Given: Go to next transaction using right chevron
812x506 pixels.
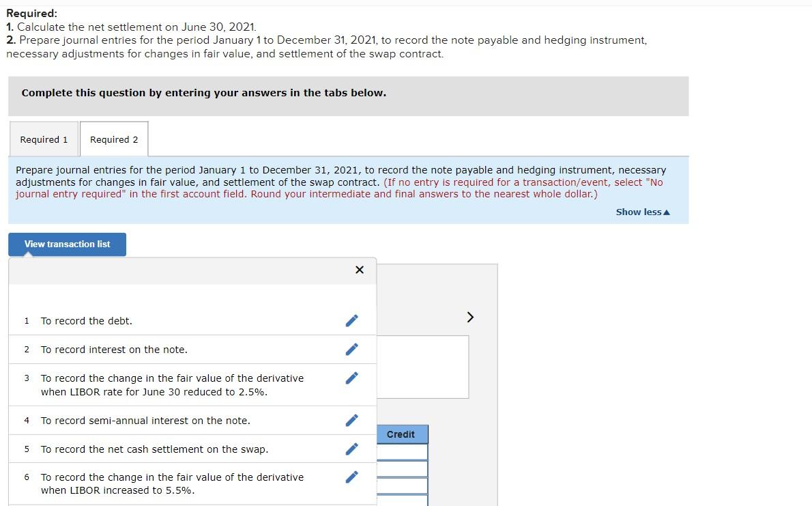Looking at the screenshot, I should [x=470, y=317].
